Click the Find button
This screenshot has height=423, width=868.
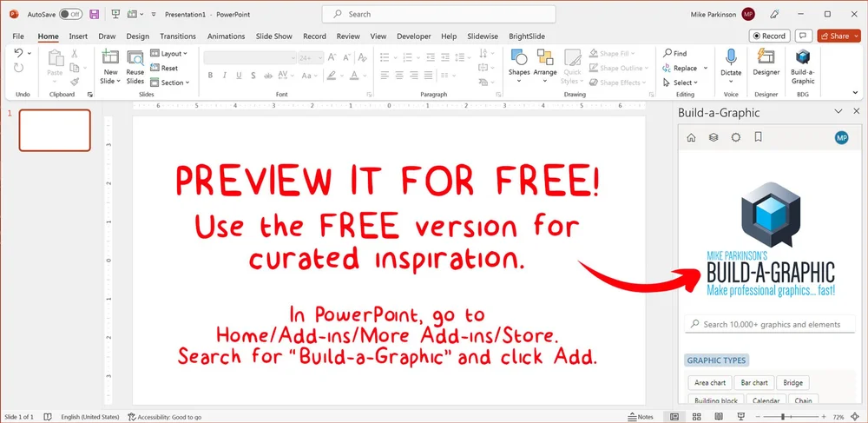pyautogui.click(x=674, y=54)
